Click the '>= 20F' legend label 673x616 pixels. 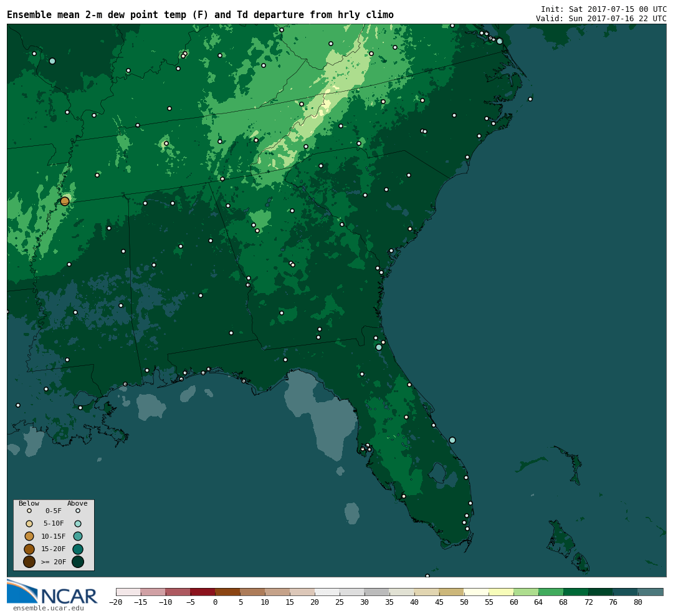[53, 562]
